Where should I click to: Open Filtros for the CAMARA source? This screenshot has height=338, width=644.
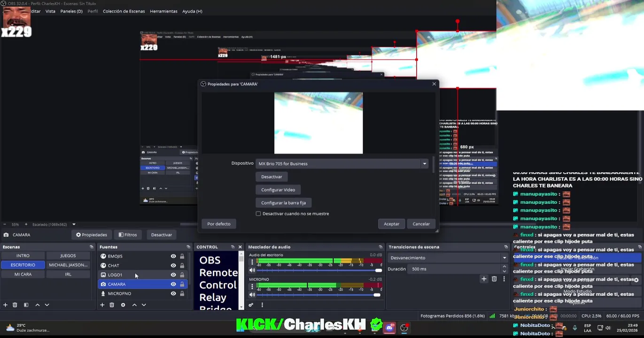click(x=128, y=235)
